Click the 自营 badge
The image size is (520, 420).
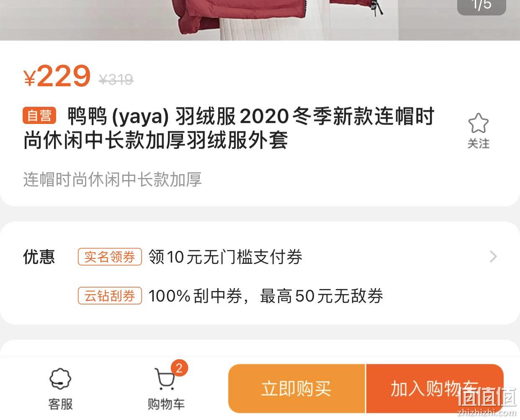pyautogui.click(x=39, y=116)
